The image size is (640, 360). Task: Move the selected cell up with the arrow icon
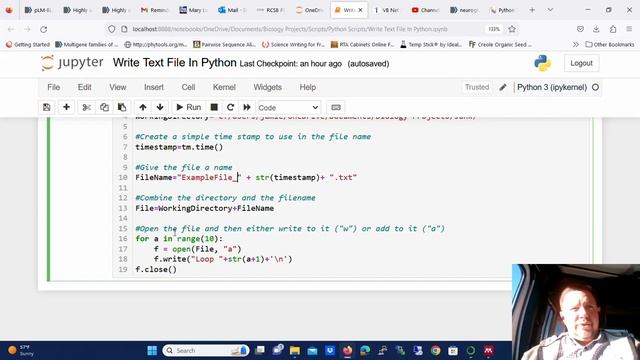click(142, 107)
